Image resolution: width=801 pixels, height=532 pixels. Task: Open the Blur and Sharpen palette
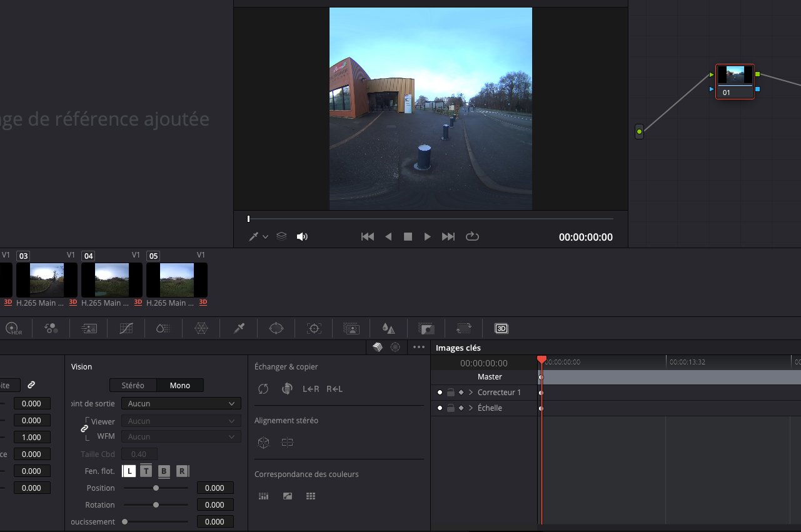(x=388, y=328)
